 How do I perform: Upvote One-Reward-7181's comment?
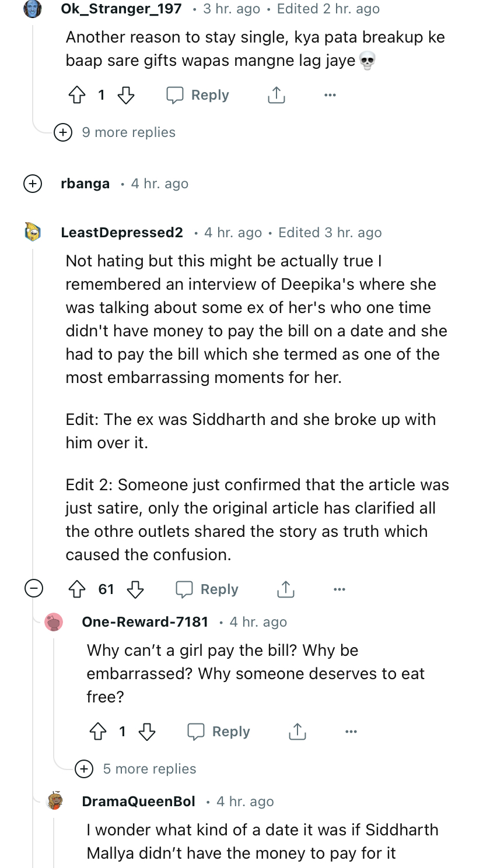(x=98, y=732)
